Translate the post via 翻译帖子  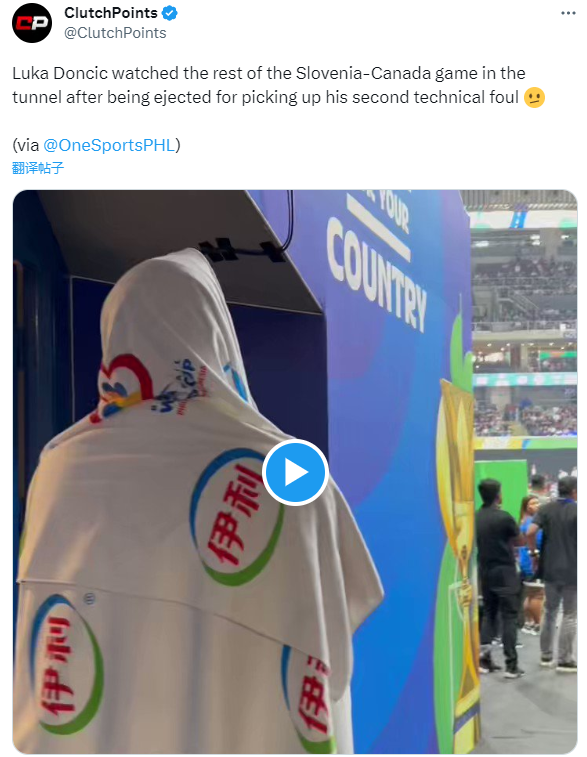point(38,168)
